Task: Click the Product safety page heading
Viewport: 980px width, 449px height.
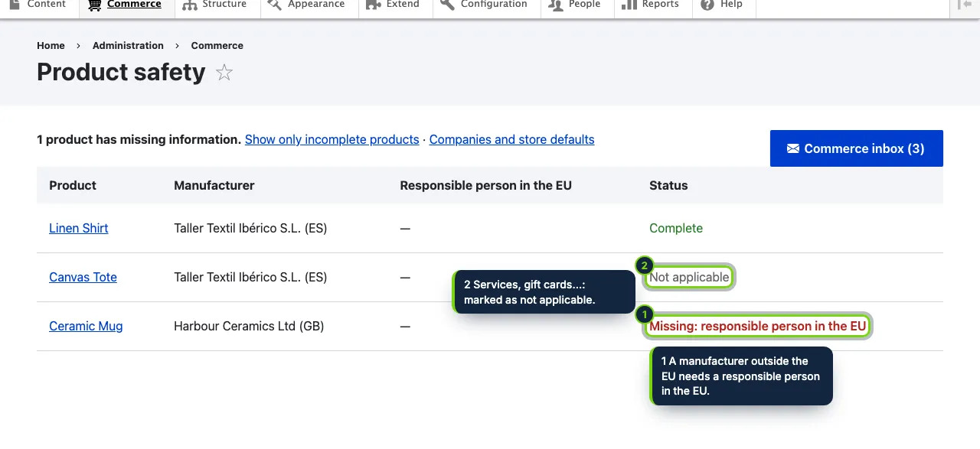Action: point(121,72)
